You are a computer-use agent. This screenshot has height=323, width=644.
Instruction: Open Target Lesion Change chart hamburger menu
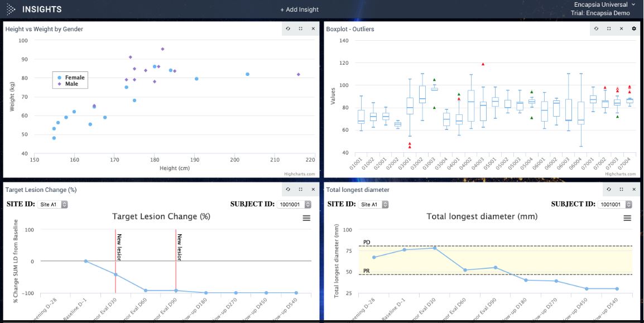tap(306, 218)
